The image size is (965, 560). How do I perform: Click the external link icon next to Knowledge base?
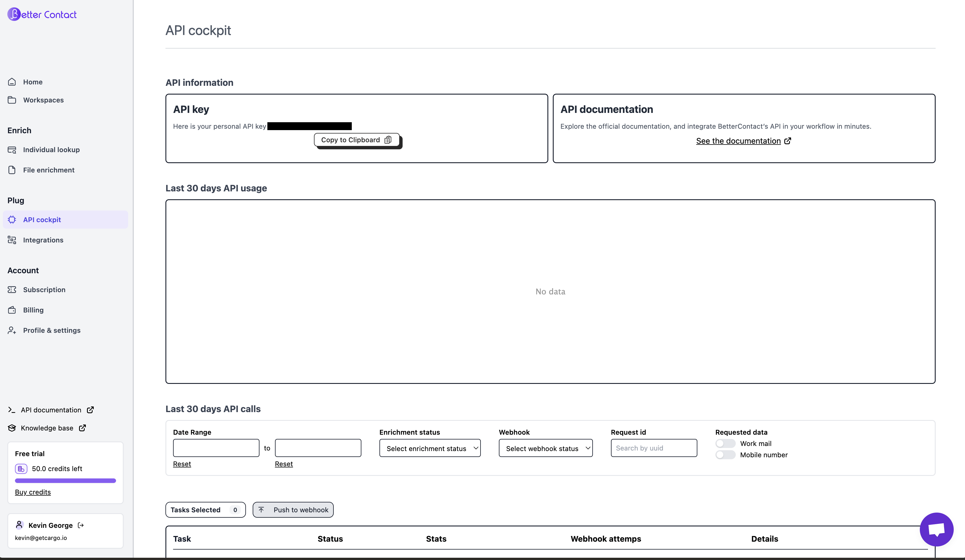pos(82,428)
